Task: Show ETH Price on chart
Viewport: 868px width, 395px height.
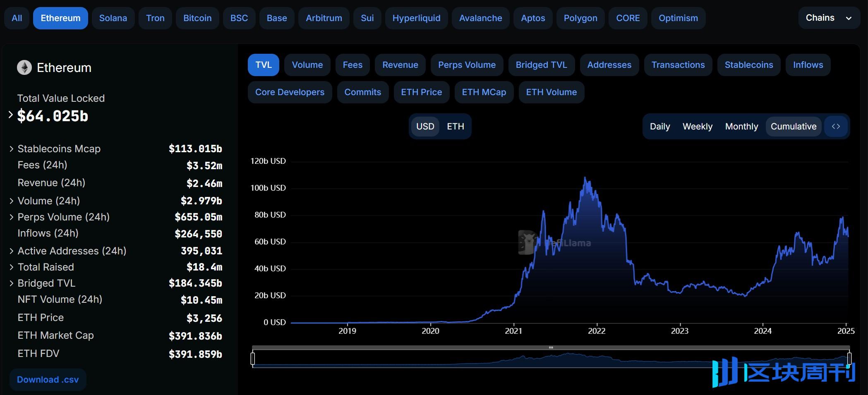Action: [x=422, y=92]
